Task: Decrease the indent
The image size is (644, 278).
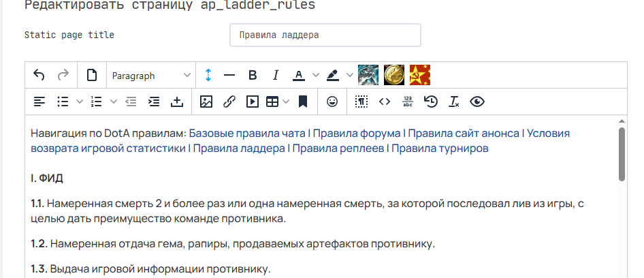Action: [131, 102]
